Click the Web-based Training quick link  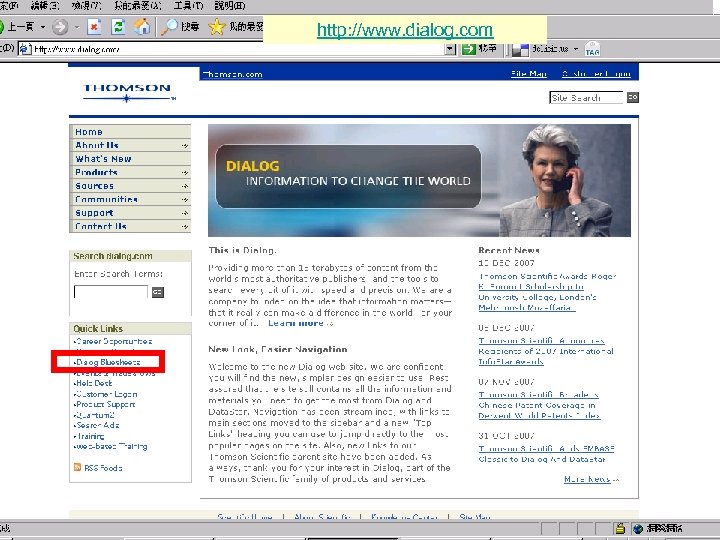(x=111, y=446)
